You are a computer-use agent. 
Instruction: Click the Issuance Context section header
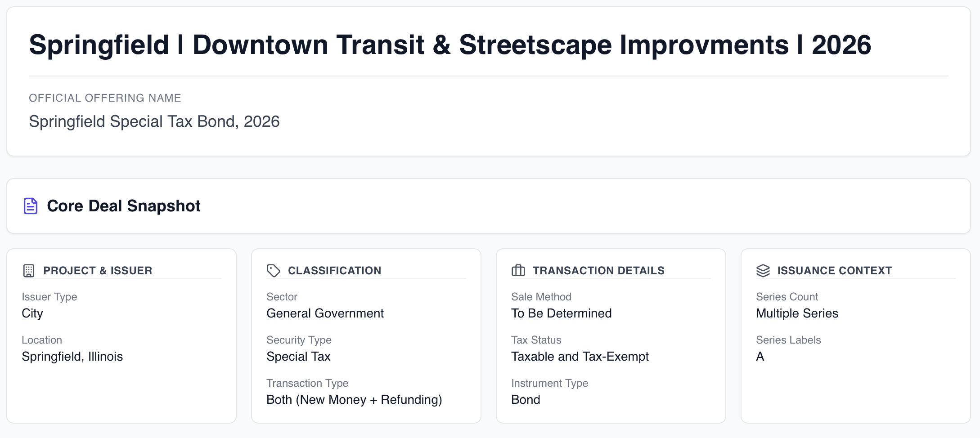(x=834, y=271)
